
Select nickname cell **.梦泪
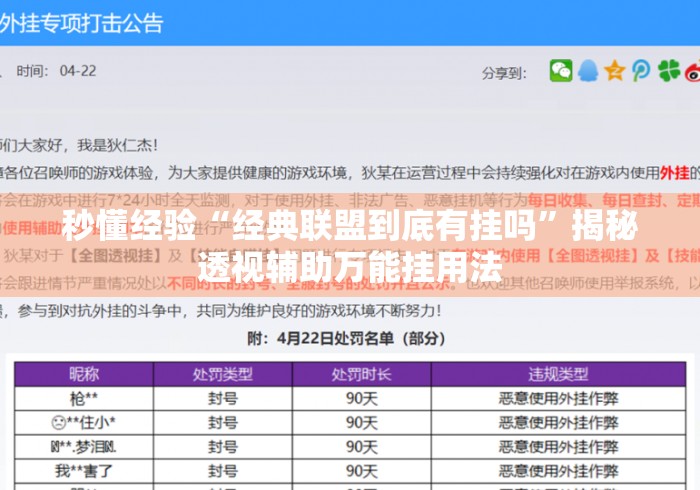[84, 447]
